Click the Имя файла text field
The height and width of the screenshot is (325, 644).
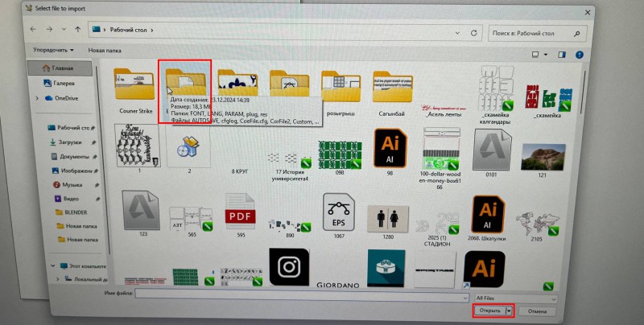tap(300, 296)
